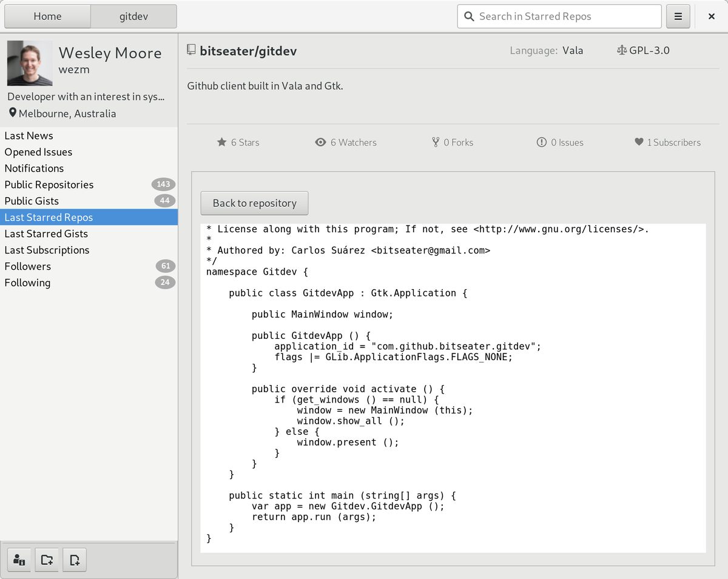Click the 'window.show_all ();' code line
Viewport: 728px width, 579px height.
click(x=351, y=421)
